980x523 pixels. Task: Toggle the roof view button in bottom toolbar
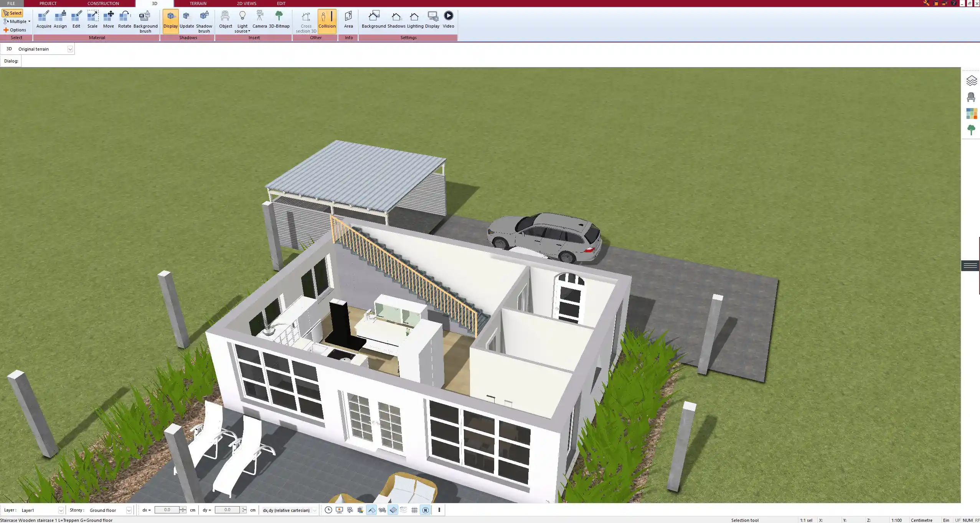pyautogui.click(x=371, y=510)
